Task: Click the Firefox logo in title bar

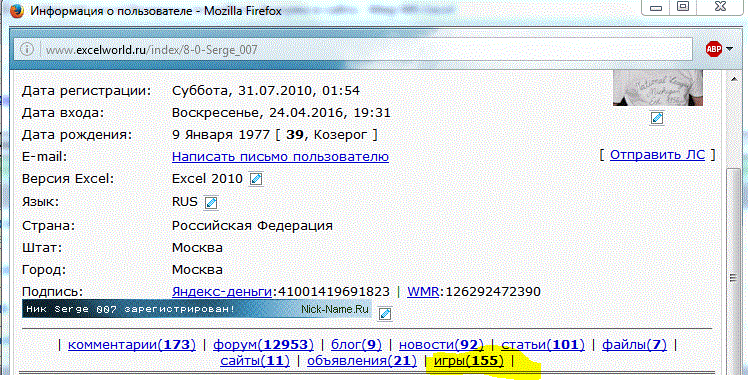Action: (x=16, y=10)
